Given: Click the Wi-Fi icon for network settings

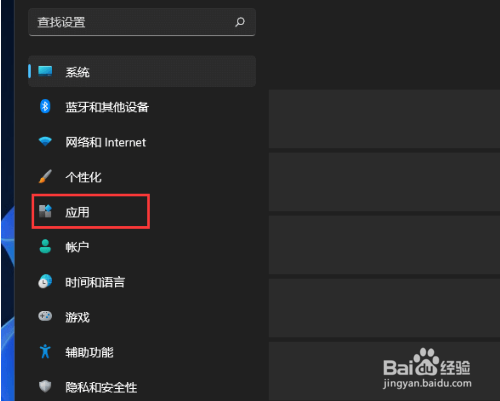Looking at the screenshot, I should tap(45, 141).
